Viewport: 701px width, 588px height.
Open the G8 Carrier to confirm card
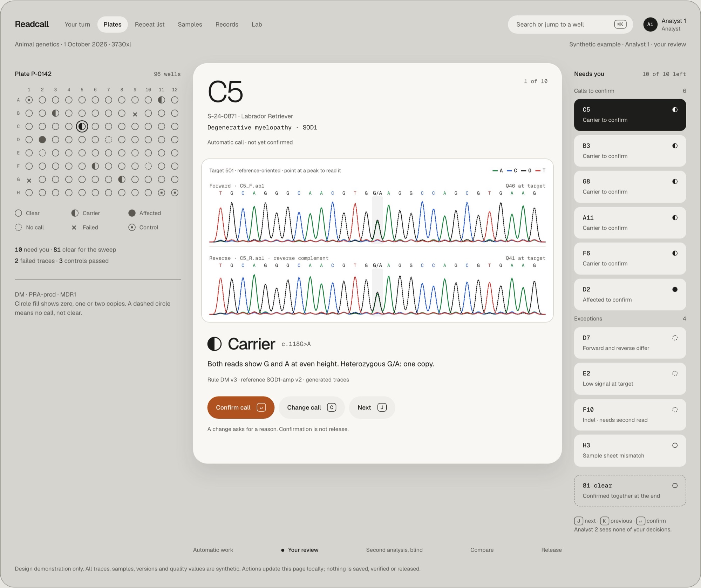pos(630,187)
